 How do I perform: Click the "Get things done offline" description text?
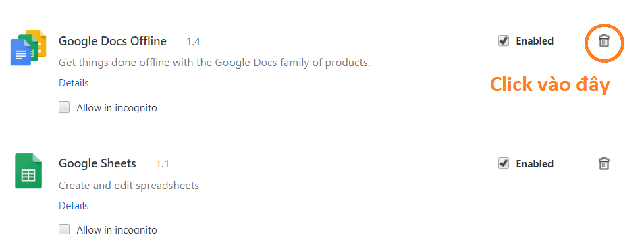215,63
